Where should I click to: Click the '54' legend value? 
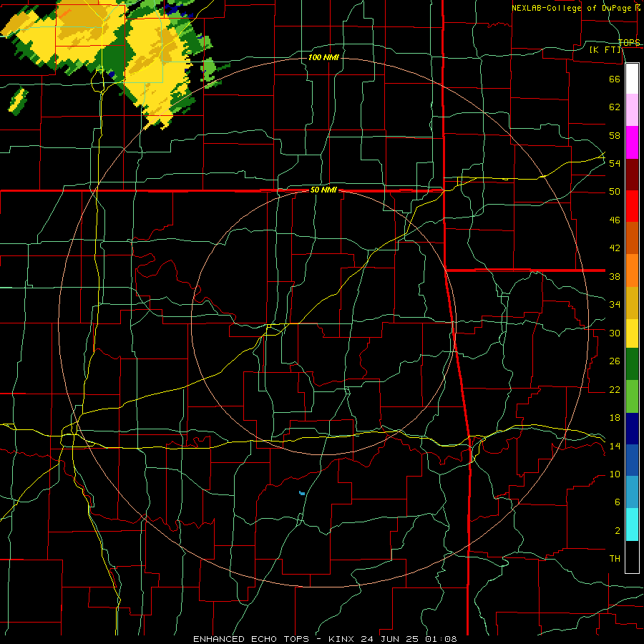[x=615, y=163]
